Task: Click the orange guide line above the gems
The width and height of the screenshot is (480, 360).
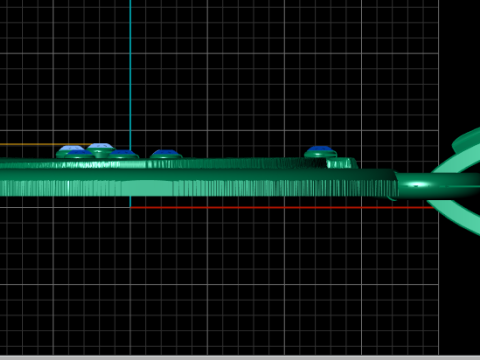Action: (45, 144)
